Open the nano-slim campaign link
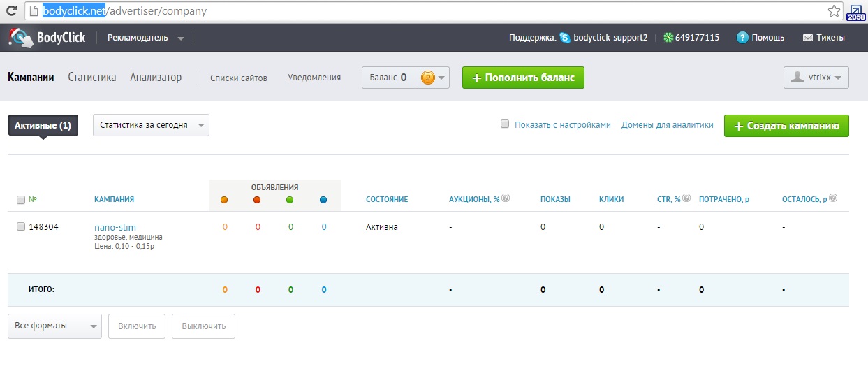 115,227
